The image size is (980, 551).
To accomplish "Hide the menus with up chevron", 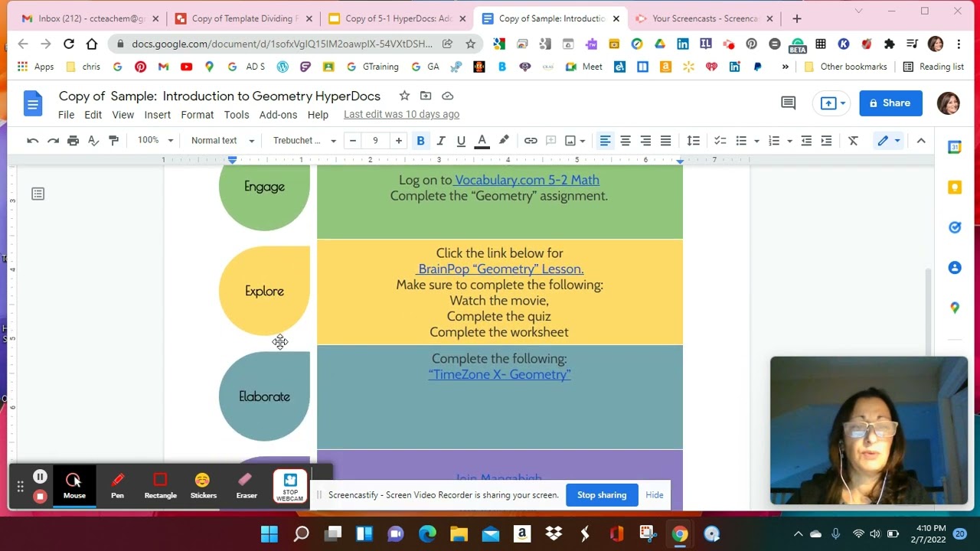I will tap(921, 141).
